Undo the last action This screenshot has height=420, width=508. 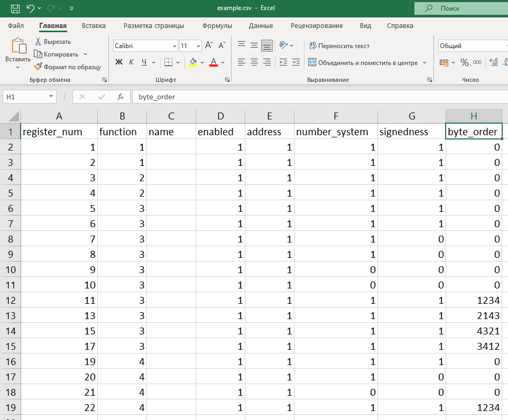pyautogui.click(x=31, y=8)
